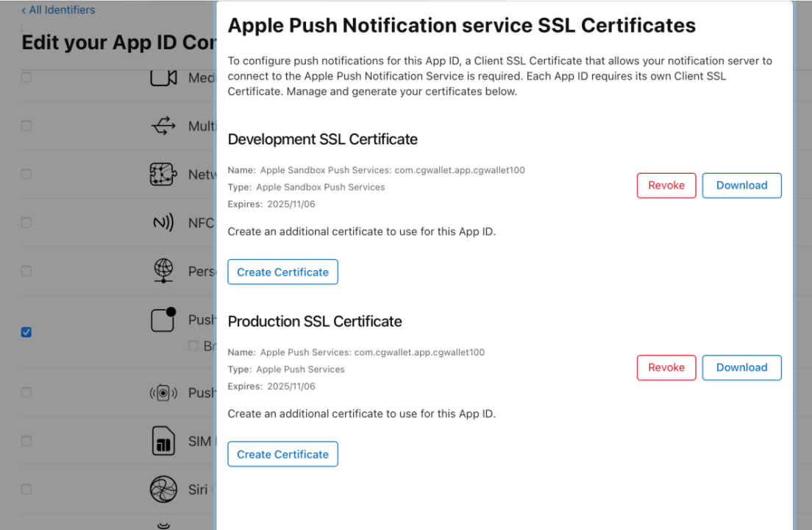Enable the Network capability checkbox
Viewport: 812px width, 530px height.
[x=26, y=174]
